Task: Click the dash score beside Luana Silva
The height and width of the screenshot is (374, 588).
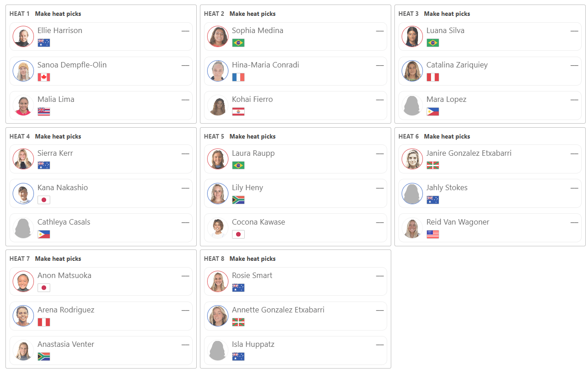Action: [x=574, y=31]
